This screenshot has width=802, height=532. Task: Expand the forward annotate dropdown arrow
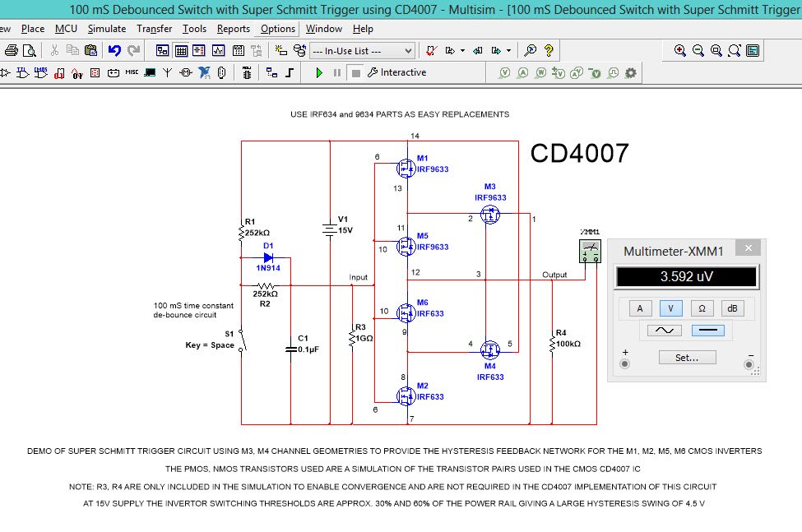pos(463,51)
